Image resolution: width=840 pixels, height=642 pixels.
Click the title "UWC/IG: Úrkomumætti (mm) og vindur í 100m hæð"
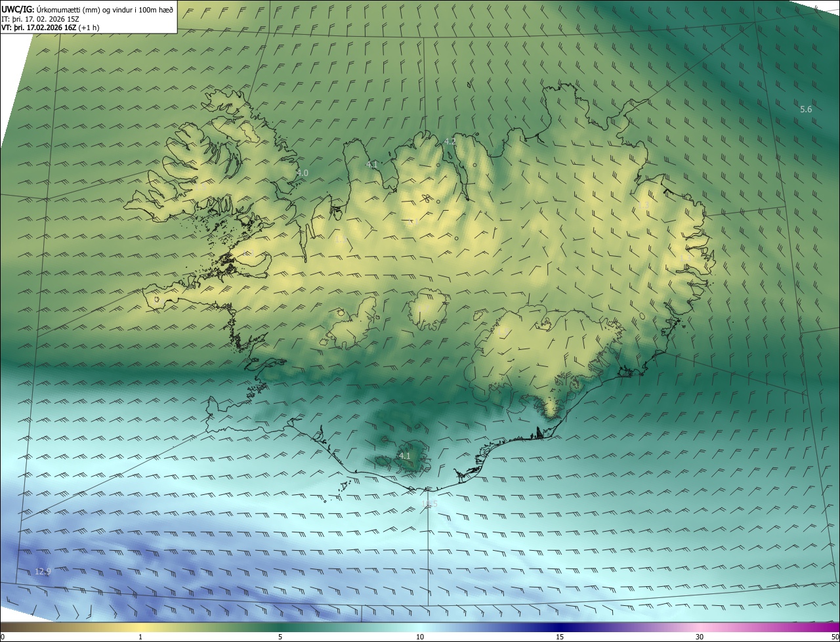pyautogui.click(x=87, y=9)
